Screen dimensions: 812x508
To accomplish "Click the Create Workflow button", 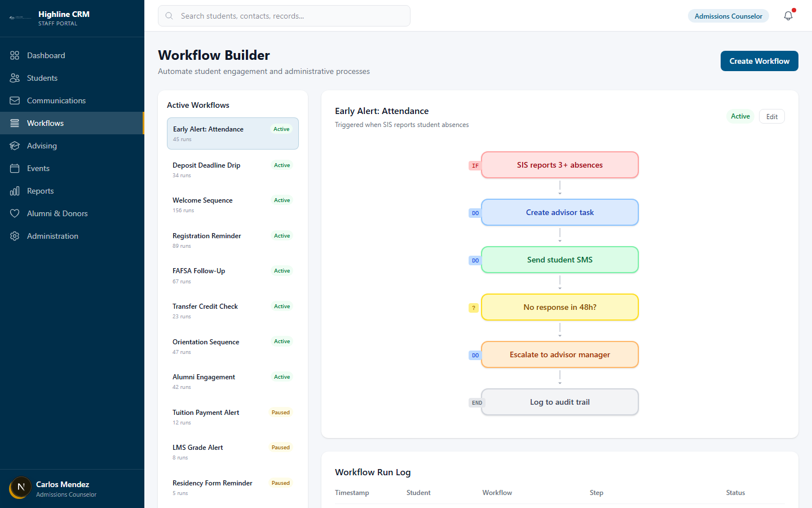I will (759, 61).
